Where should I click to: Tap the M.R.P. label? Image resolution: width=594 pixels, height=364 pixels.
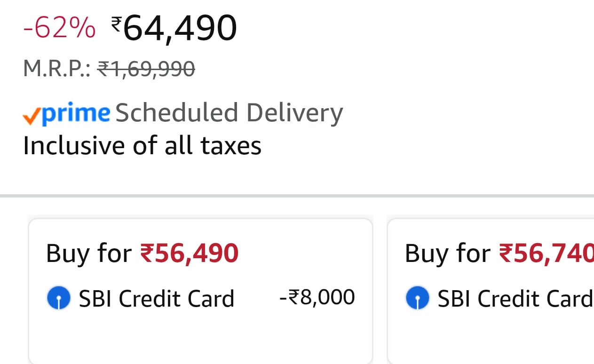click(56, 70)
